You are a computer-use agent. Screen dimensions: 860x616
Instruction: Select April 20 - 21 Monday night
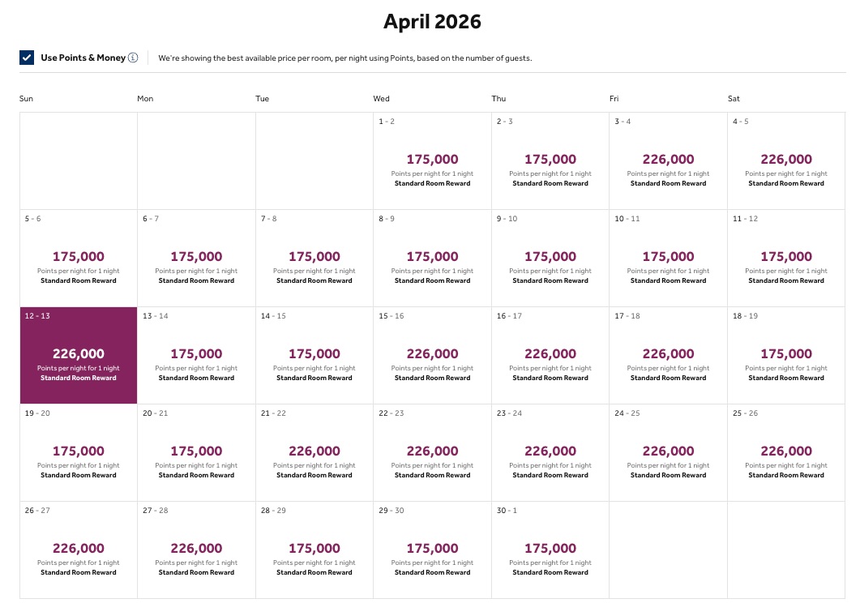(x=196, y=452)
